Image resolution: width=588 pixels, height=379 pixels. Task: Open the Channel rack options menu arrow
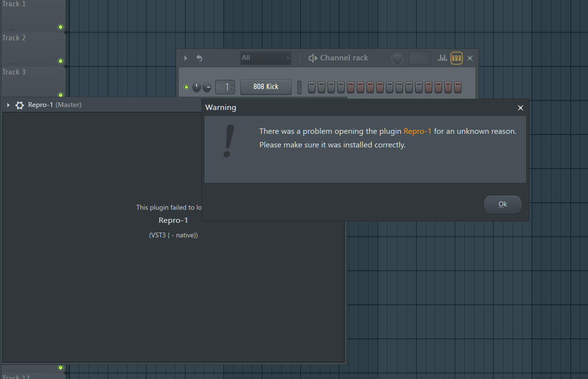pos(185,58)
